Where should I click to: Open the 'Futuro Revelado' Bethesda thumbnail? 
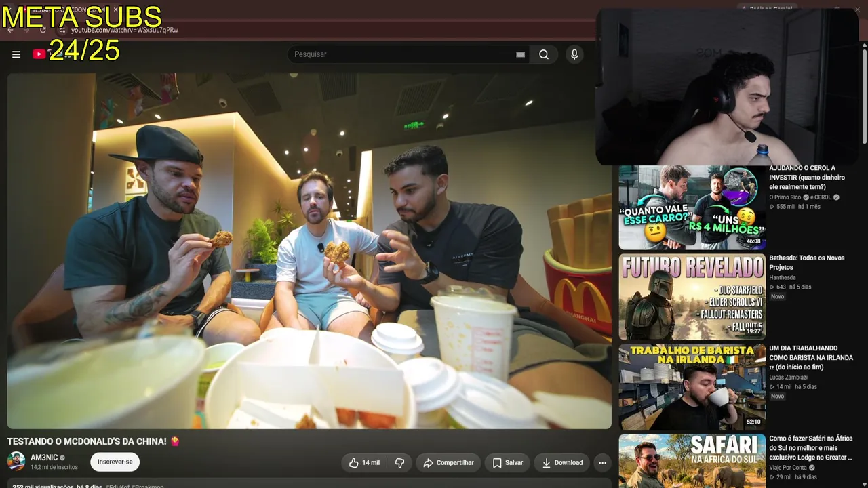click(692, 297)
